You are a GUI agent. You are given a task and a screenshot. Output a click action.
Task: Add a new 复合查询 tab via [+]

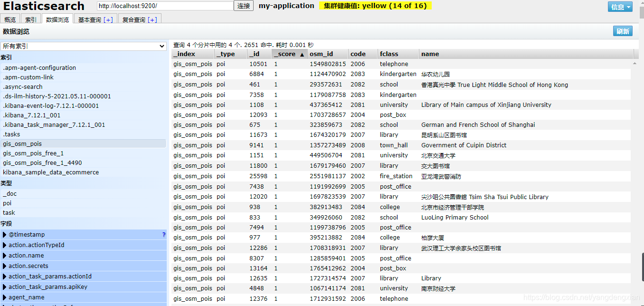152,19
